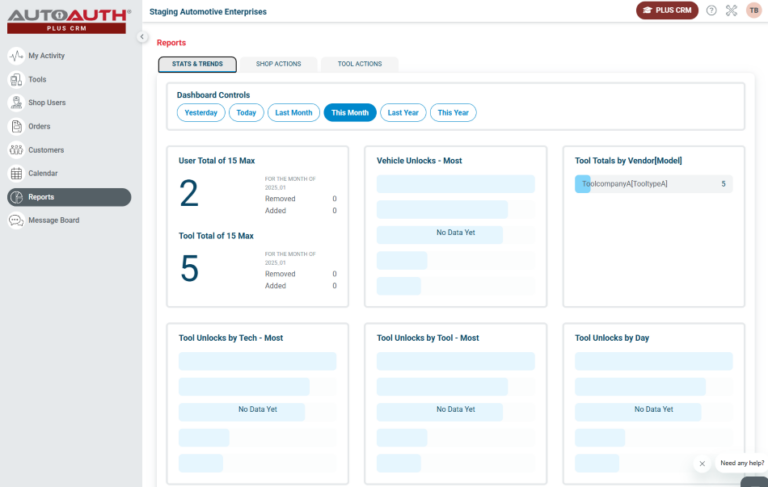
Task: Select the This Month filter
Action: tap(350, 113)
